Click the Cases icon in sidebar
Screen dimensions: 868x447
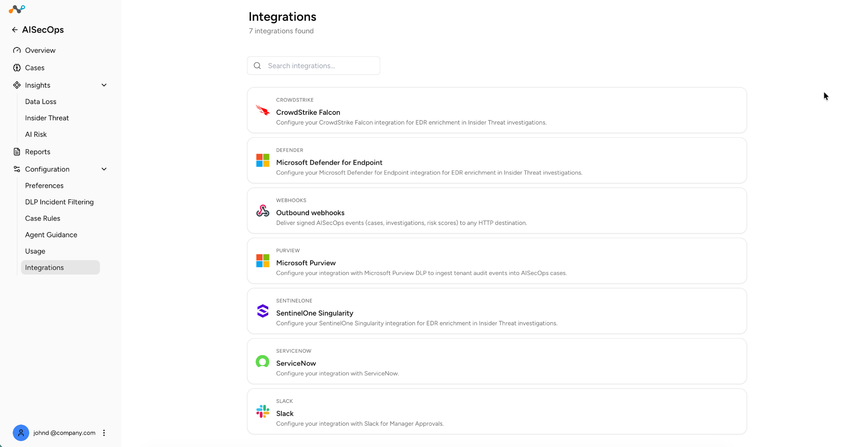click(17, 68)
